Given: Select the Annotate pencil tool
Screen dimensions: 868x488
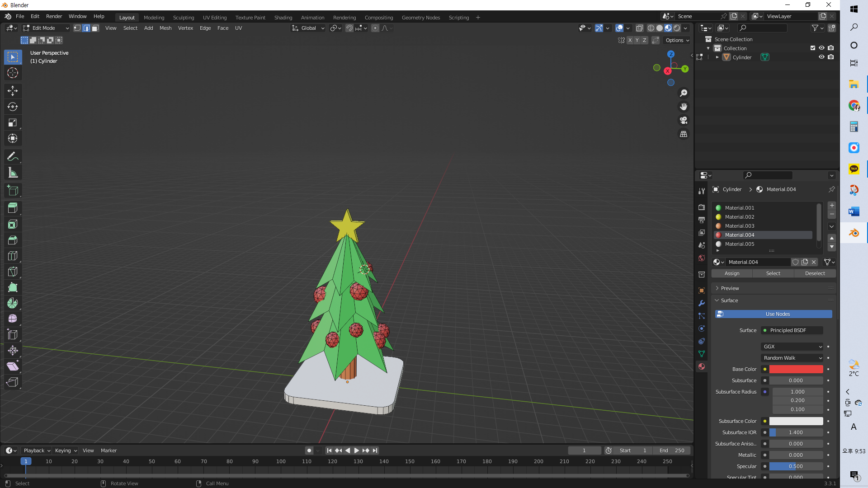Looking at the screenshot, I should [x=13, y=157].
